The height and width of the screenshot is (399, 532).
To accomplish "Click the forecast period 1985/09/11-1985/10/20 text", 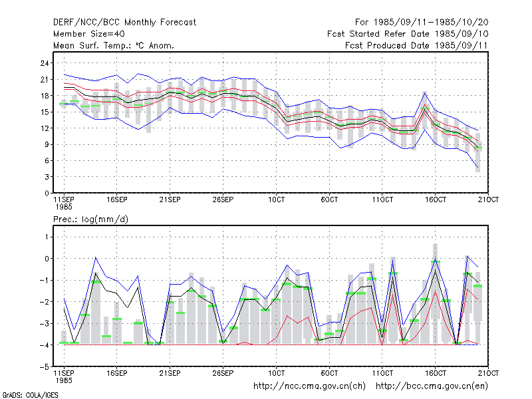I will pyautogui.click(x=422, y=23).
